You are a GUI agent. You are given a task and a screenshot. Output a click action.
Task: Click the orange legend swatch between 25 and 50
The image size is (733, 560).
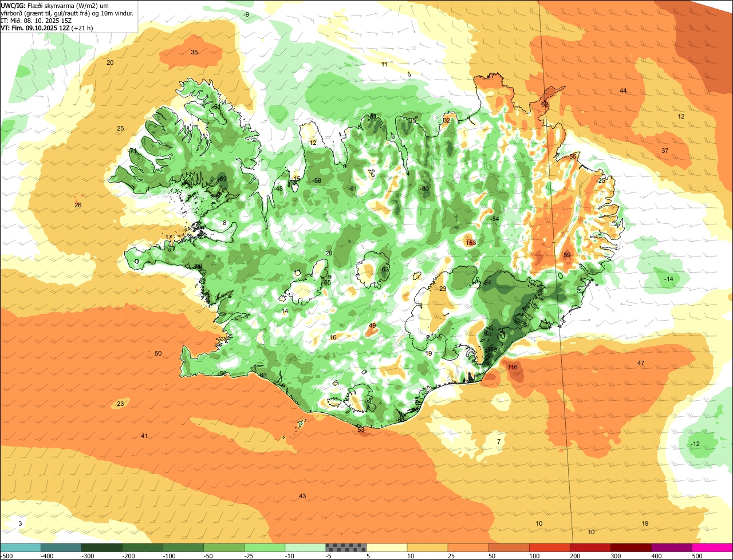[x=468, y=547]
